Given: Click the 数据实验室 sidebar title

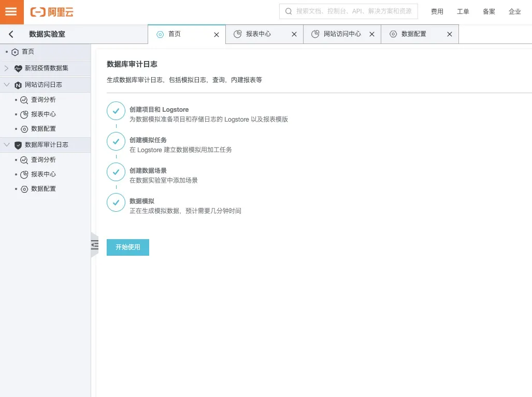Looking at the screenshot, I should [47, 34].
